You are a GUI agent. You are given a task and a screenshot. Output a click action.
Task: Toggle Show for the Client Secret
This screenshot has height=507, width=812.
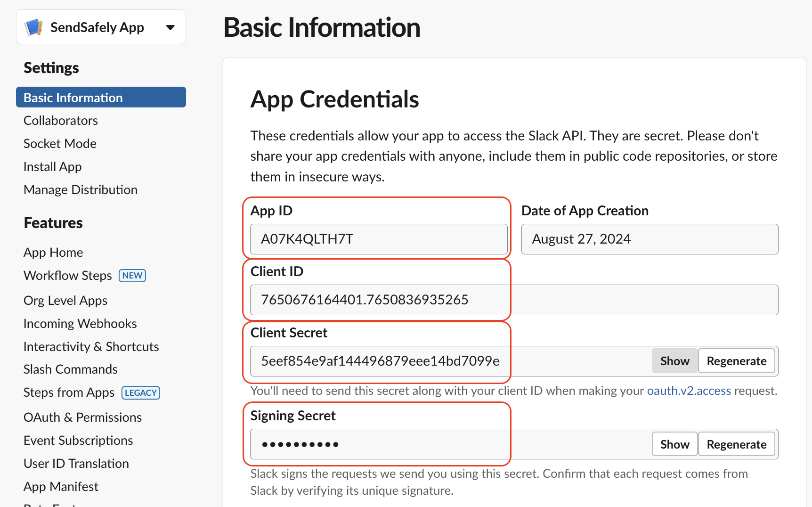click(674, 361)
